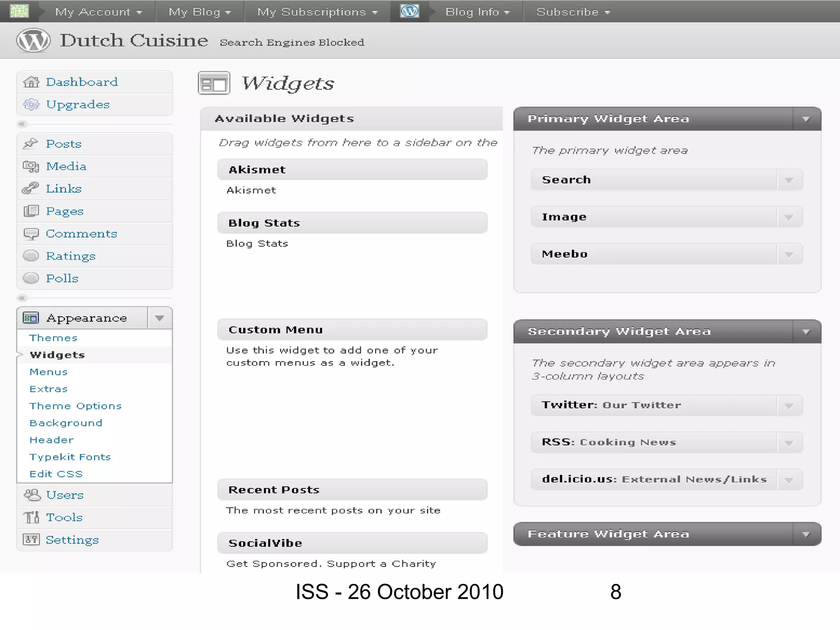Click the Links chain icon
The height and width of the screenshot is (630, 840).
click(x=31, y=189)
